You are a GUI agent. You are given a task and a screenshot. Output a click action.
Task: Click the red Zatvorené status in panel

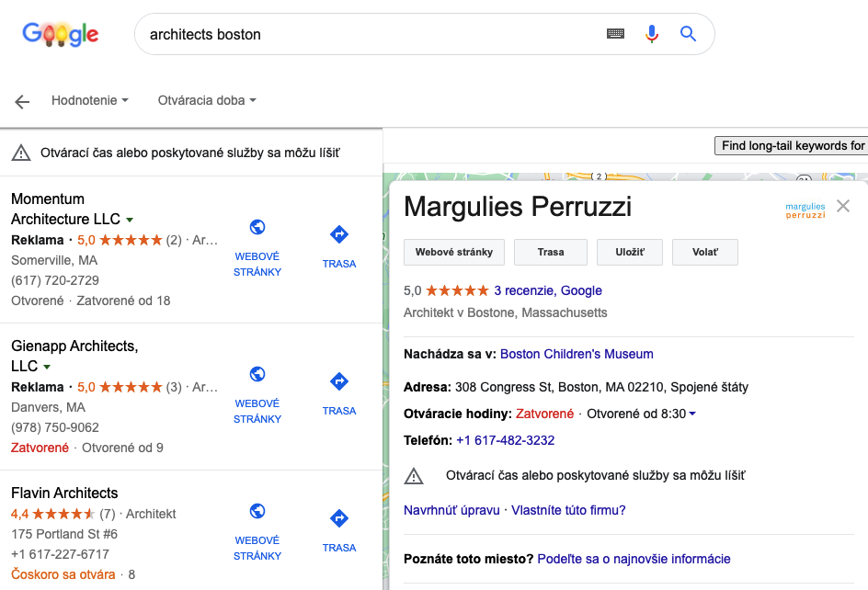(544, 414)
